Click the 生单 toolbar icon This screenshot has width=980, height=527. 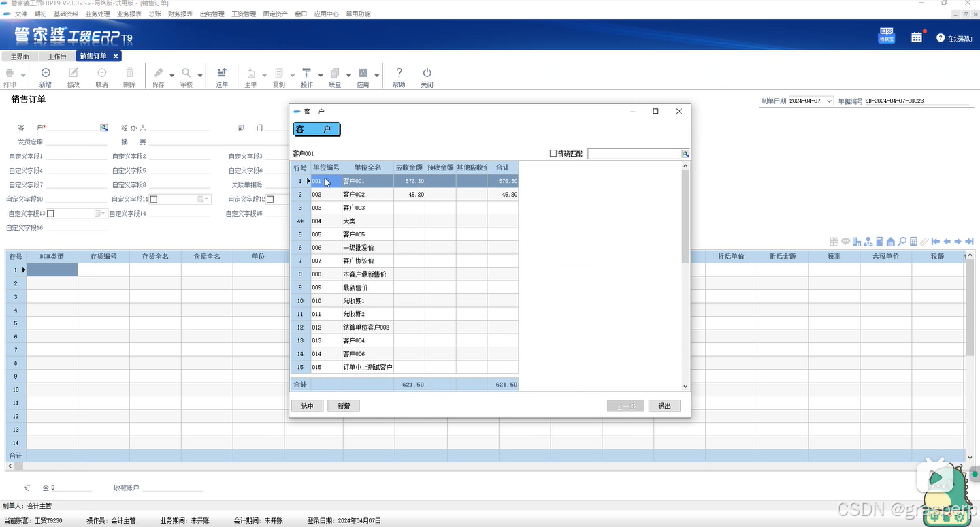click(250, 73)
